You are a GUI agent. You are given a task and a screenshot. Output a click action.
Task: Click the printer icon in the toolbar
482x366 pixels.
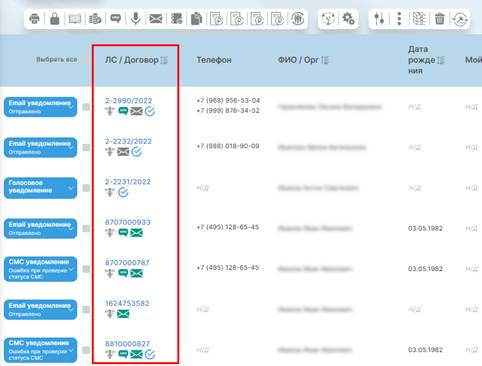(x=34, y=19)
